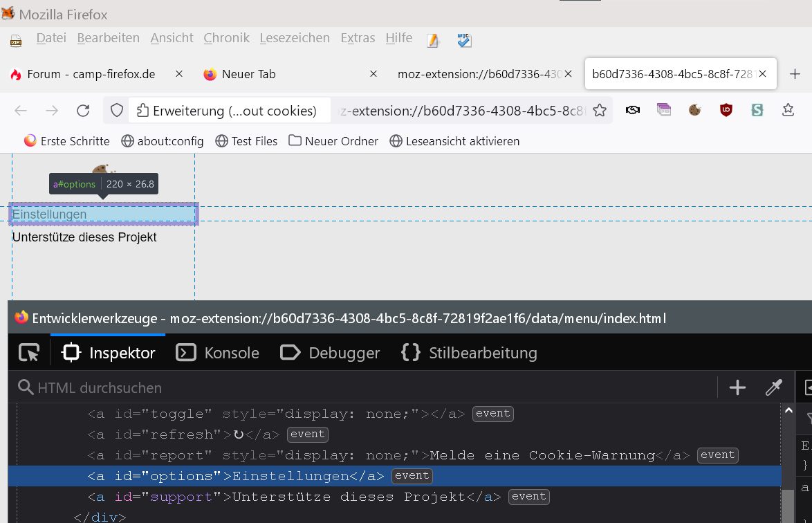812x523 pixels.
Task: Open the extensions puzzle icon
Action: (788, 110)
